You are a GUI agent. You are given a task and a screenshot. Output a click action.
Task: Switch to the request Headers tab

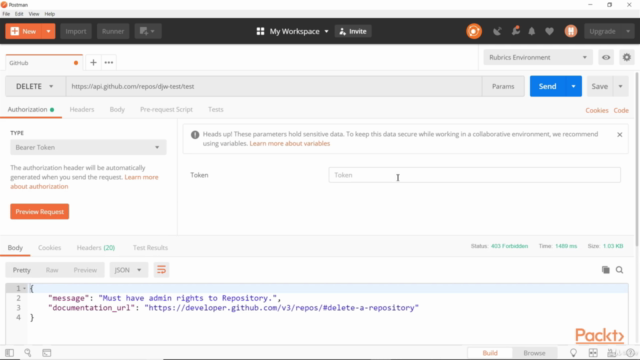click(82, 109)
